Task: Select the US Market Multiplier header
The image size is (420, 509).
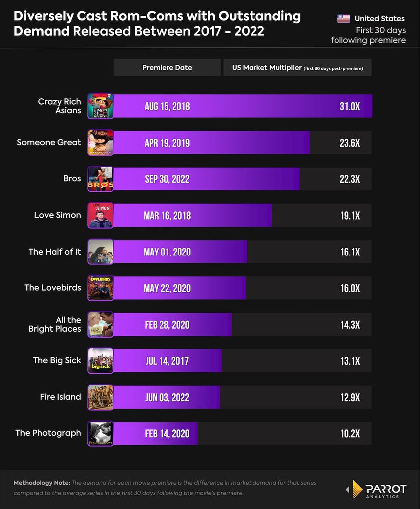Action: [x=298, y=67]
